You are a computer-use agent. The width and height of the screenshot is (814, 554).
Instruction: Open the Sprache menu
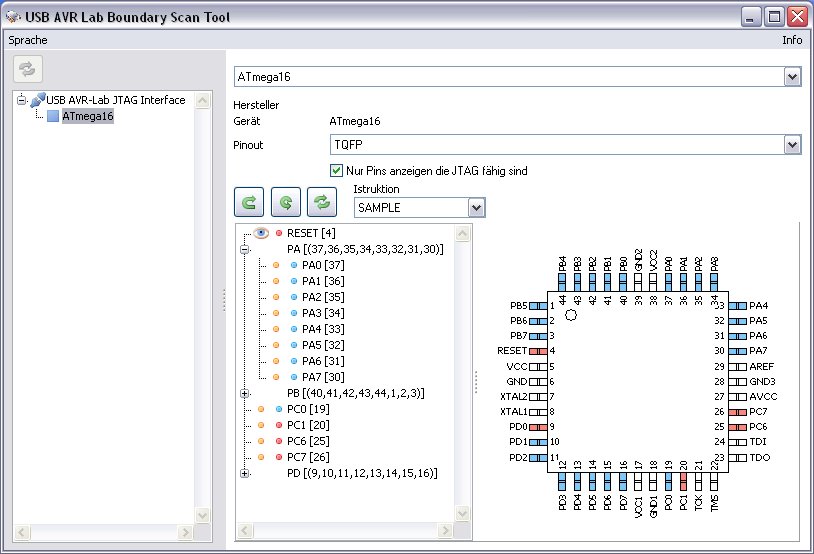point(28,40)
